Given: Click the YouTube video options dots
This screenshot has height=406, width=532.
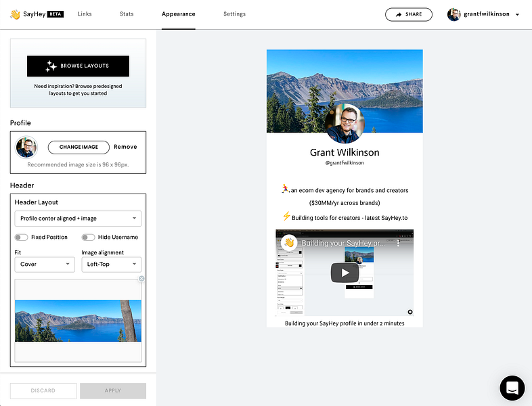Looking at the screenshot, I should [x=398, y=243].
